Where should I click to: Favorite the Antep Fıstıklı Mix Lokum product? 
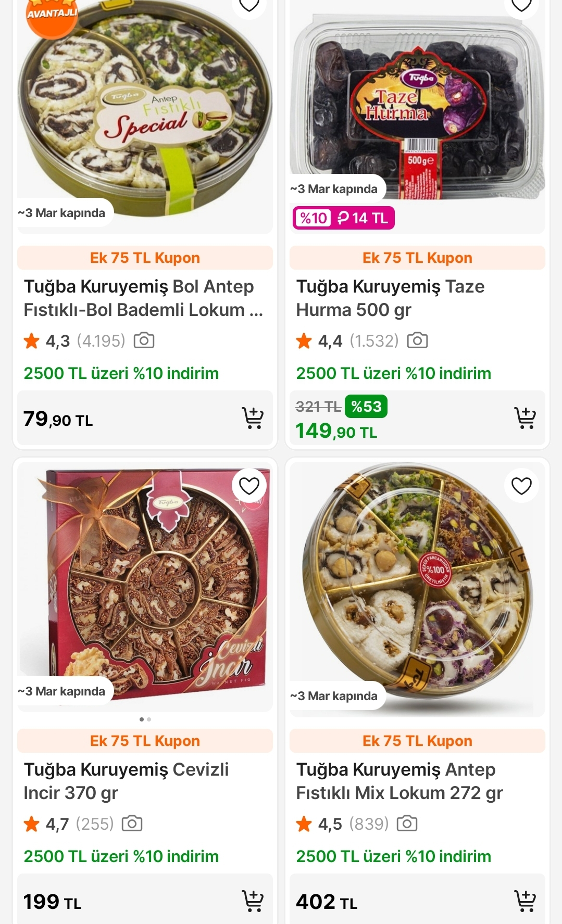521,486
